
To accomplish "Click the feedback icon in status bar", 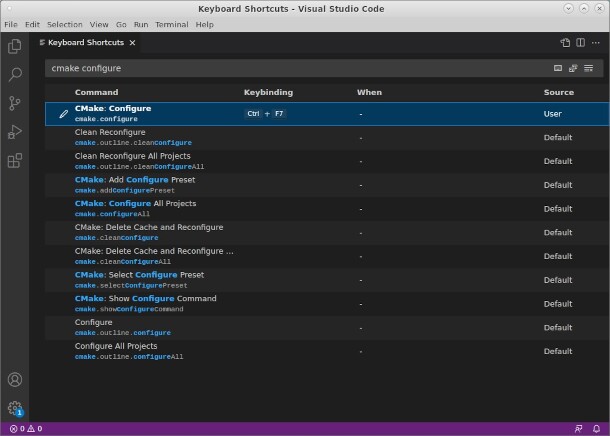I will [x=579, y=429].
